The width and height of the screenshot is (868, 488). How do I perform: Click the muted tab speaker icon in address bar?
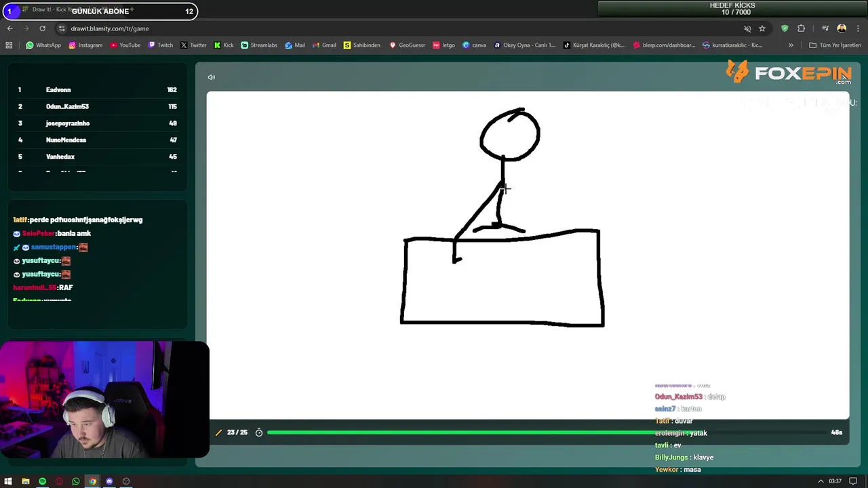tap(747, 28)
